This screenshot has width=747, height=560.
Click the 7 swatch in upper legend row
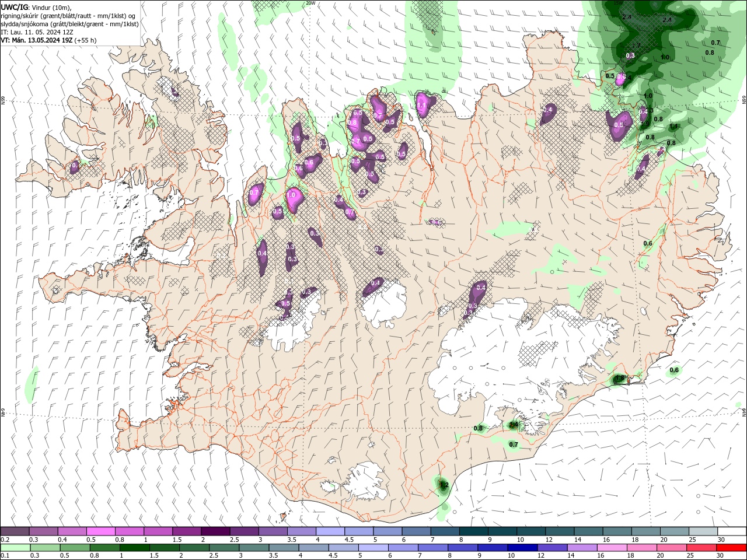pyautogui.click(x=445, y=531)
